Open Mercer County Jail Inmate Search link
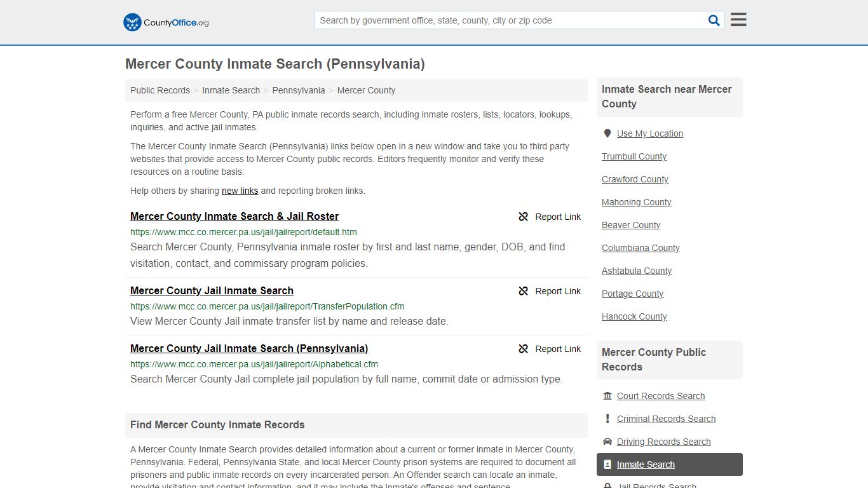This screenshot has height=488, width=868. point(212,290)
